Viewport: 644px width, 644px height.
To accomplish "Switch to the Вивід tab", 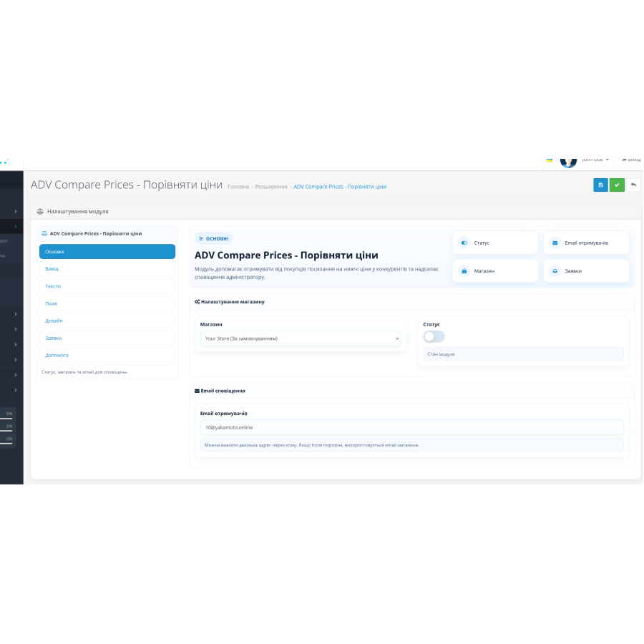I will tap(107, 268).
